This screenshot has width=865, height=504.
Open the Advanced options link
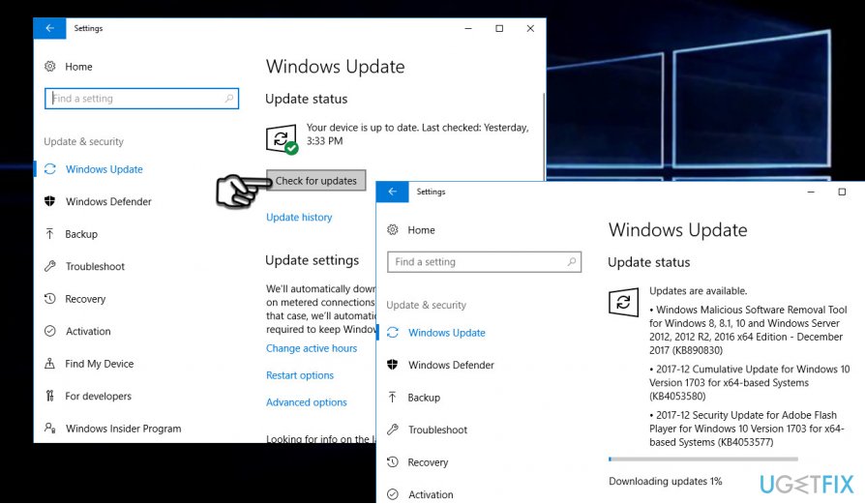(306, 402)
